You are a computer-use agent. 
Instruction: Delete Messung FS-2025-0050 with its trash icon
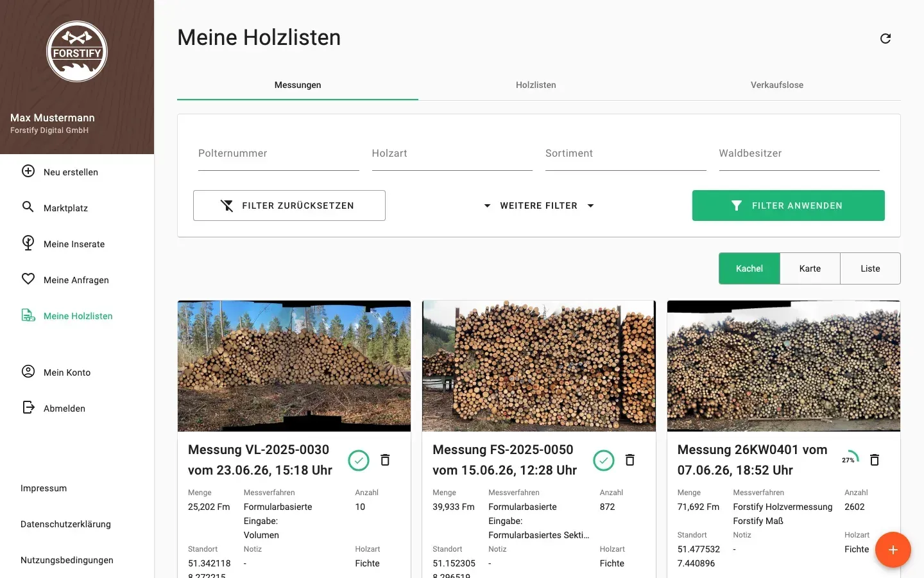[630, 460]
